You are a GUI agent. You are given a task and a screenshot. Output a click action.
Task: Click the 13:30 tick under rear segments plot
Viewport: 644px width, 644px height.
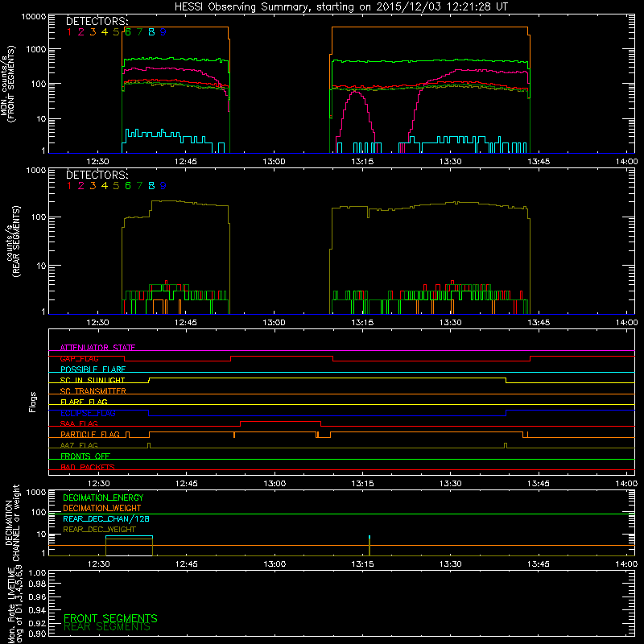tap(451, 323)
